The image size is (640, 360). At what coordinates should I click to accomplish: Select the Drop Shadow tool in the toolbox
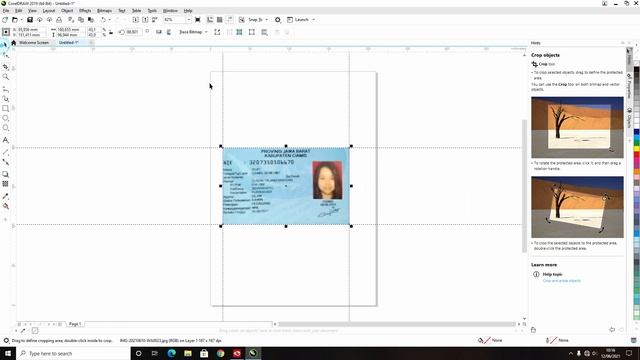pyautogui.click(x=5, y=174)
